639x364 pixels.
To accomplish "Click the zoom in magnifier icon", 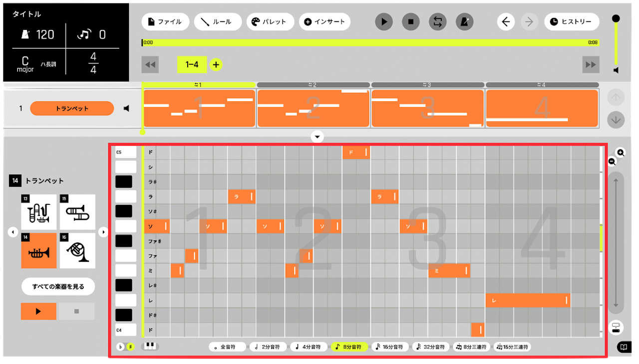I will coord(620,153).
